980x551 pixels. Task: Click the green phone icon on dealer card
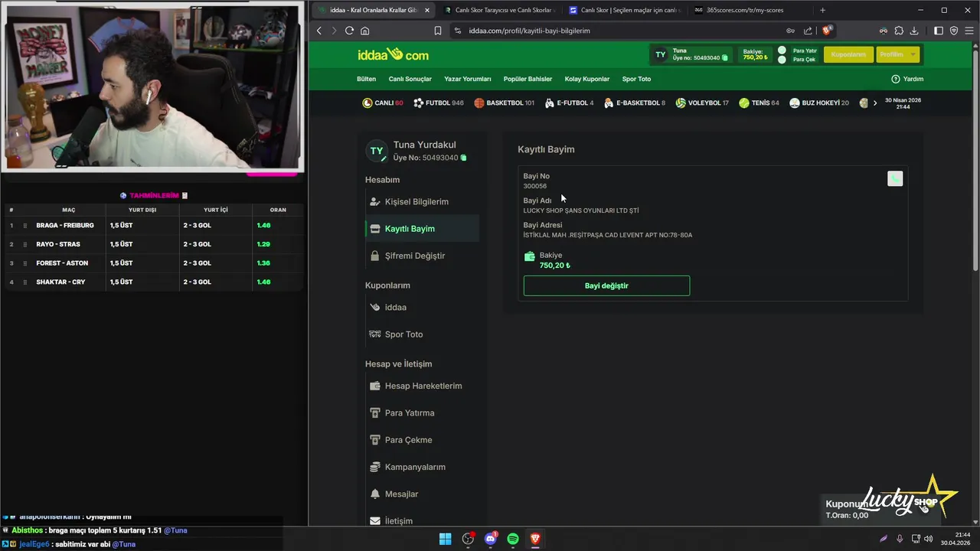pyautogui.click(x=895, y=179)
